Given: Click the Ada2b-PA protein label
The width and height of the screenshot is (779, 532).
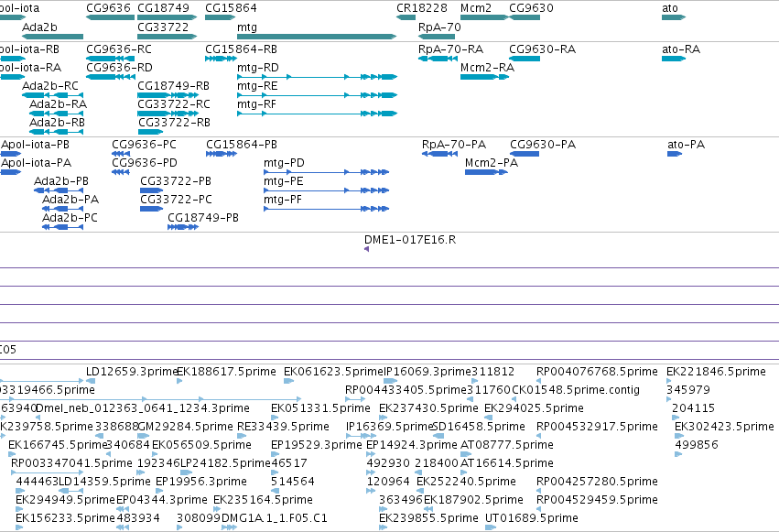Looking at the screenshot, I should pyautogui.click(x=70, y=200).
